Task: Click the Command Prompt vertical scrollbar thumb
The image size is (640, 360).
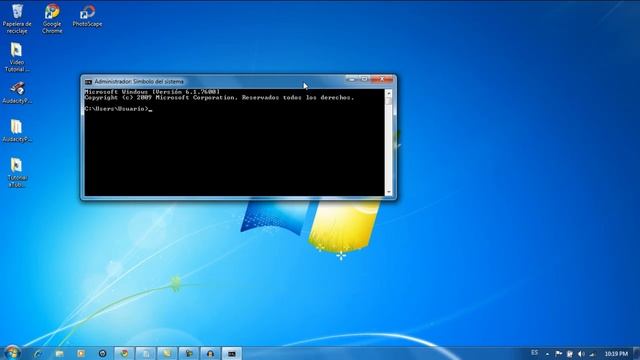Action: click(x=389, y=100)
